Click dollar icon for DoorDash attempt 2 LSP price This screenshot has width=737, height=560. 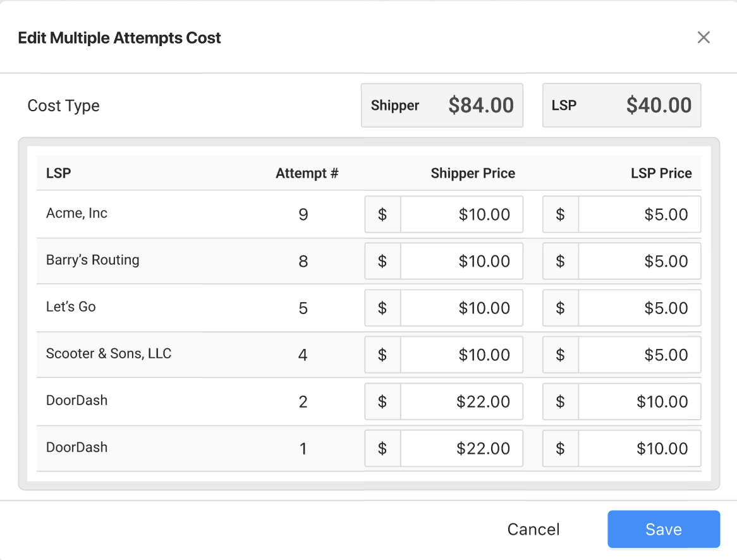[560, 401]
